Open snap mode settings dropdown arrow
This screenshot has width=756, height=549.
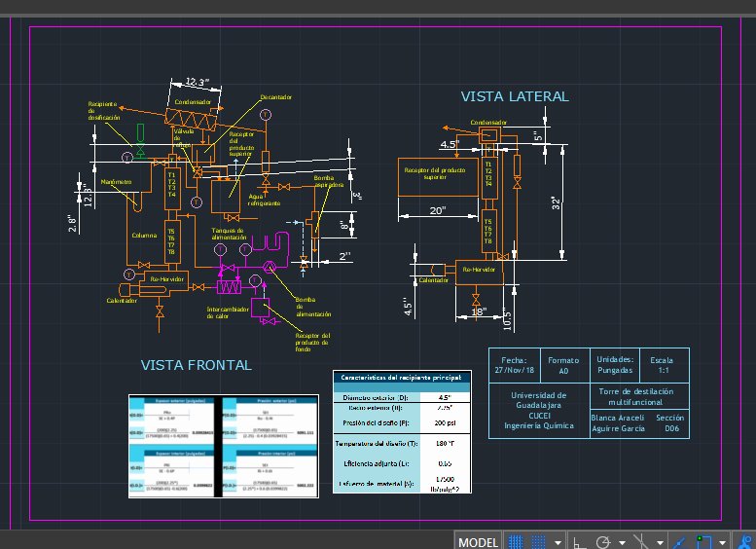point(558,543)
